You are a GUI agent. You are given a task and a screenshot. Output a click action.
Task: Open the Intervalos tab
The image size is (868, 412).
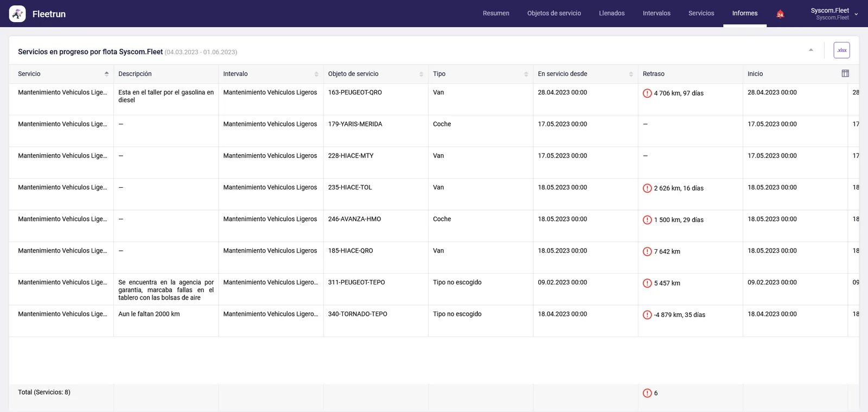click(656, 14)
